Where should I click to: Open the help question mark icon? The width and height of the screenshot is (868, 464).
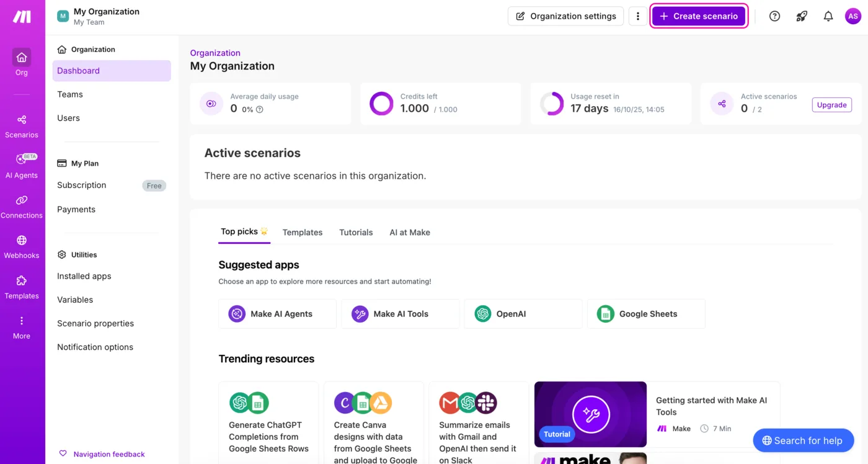[x=774, y=16]
